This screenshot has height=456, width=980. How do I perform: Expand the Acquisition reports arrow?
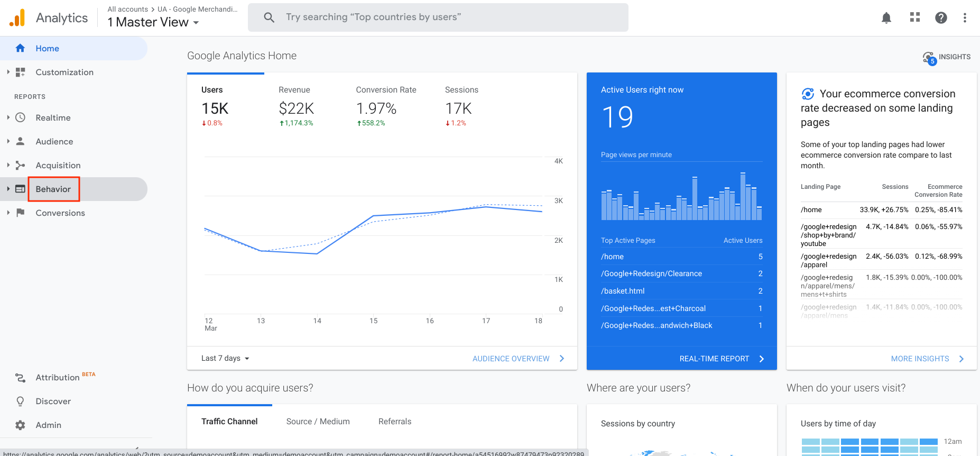coord(8,165)
